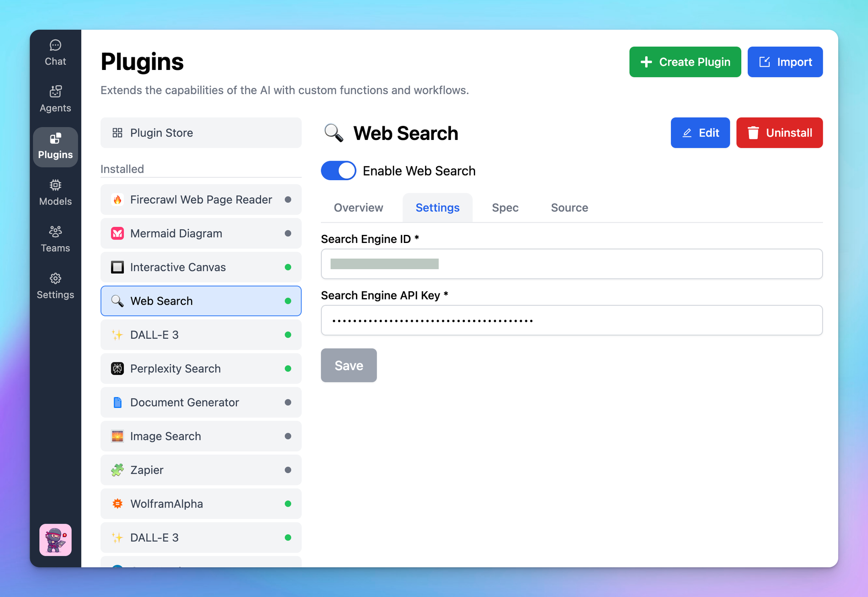Switch to the Overview tab

coord(359,208)
